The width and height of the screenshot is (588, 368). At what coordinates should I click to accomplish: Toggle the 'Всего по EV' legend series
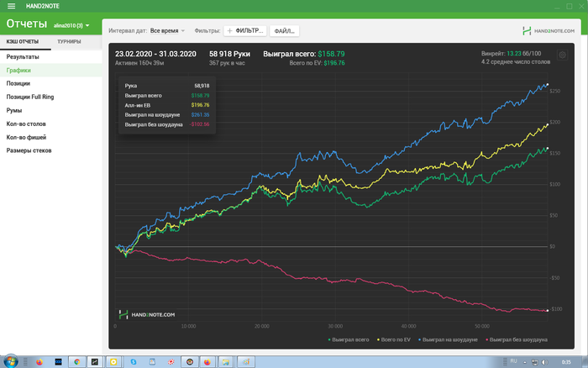click(x=393, y=339)
